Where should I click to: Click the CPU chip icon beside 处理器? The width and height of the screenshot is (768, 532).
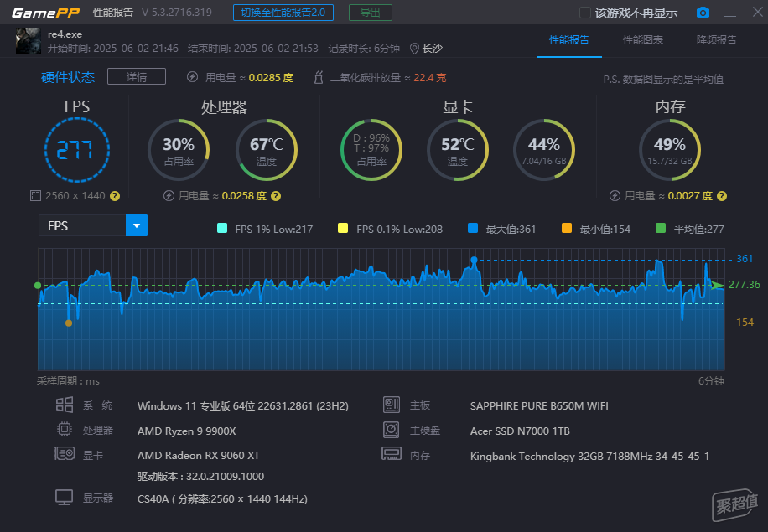(65, 429)
